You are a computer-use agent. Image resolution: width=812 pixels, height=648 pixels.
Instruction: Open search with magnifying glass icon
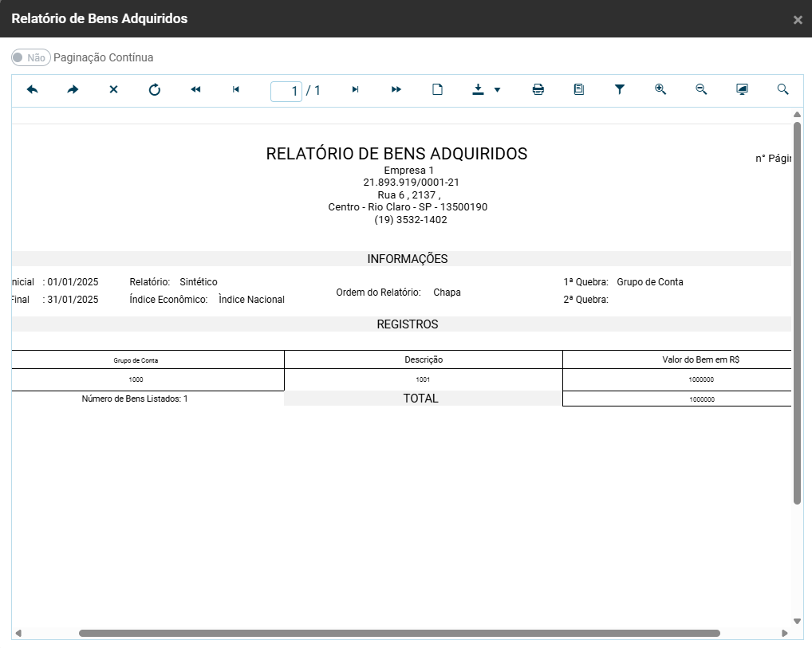pos(782,90)
